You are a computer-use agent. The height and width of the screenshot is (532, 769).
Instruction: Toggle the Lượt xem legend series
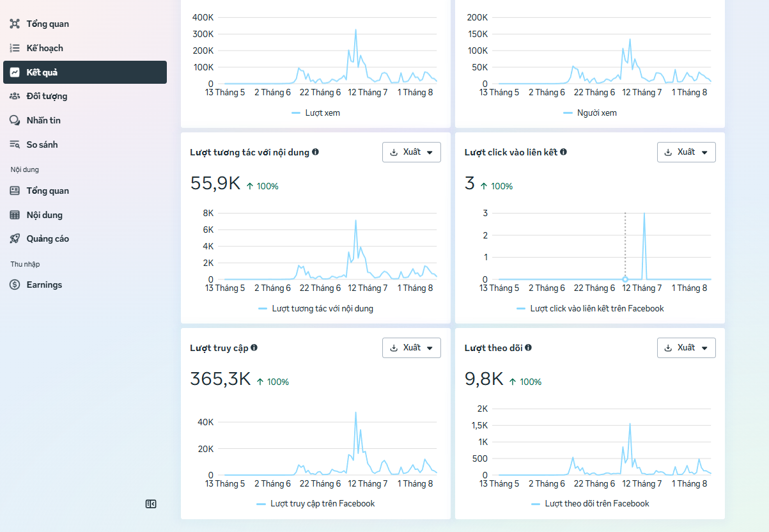coord(316,113)
